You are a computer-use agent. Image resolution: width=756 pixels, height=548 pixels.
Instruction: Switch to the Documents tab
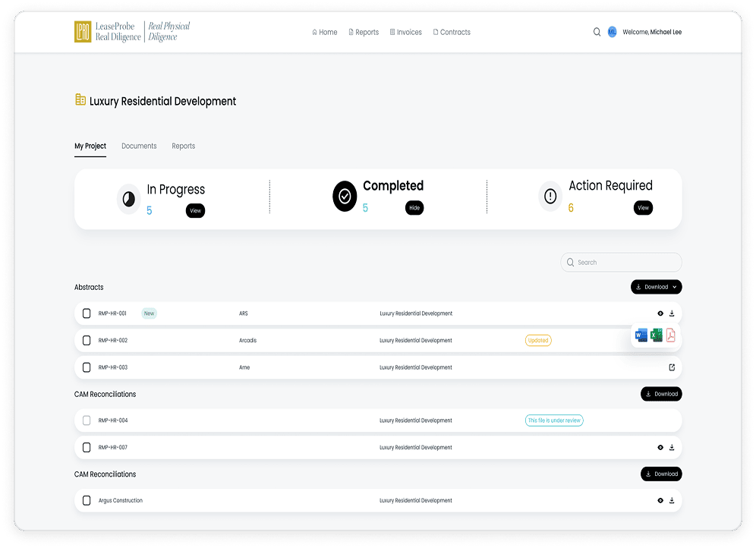click(x=139, y=146)
